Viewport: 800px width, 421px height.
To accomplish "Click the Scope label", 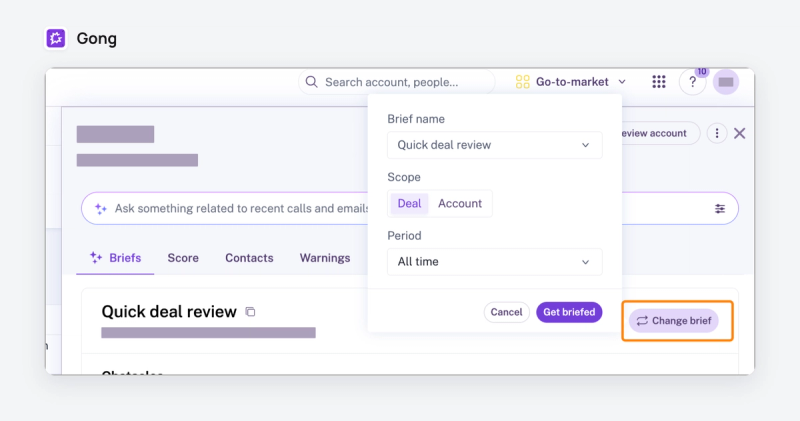I will [404, 177].
